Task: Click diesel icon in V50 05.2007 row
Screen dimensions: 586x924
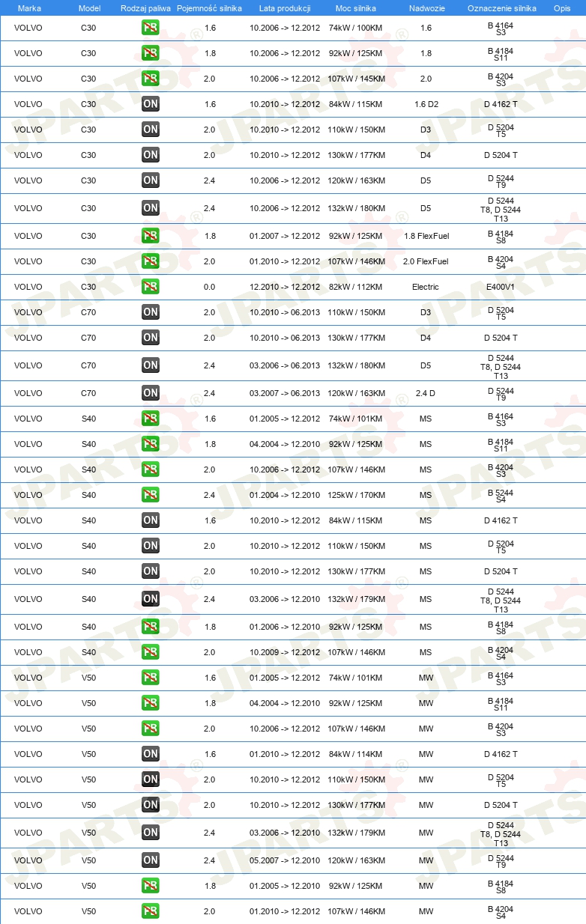Action: pyautogui.click(x=151, y=860)
